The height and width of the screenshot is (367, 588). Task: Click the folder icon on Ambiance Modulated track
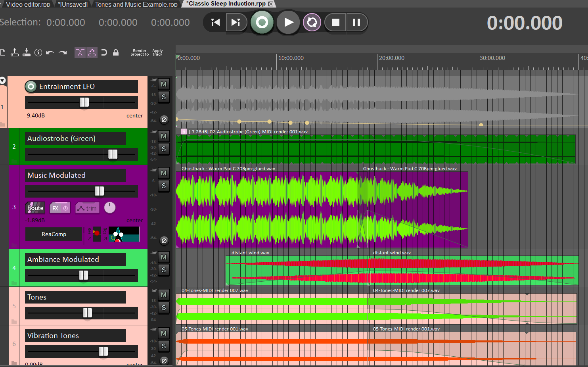pos(14,283)
